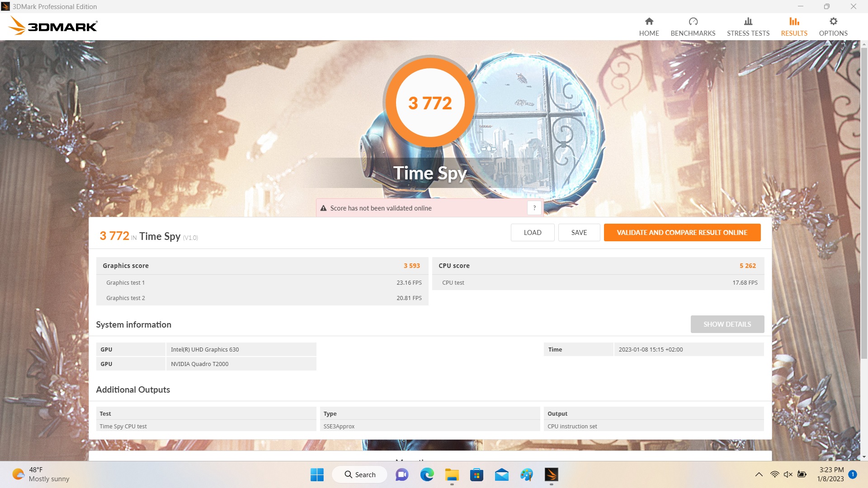The width and height of the screenshot is (868, 488).
Task: Click the taskbar Search field
Action: point(360,474)
